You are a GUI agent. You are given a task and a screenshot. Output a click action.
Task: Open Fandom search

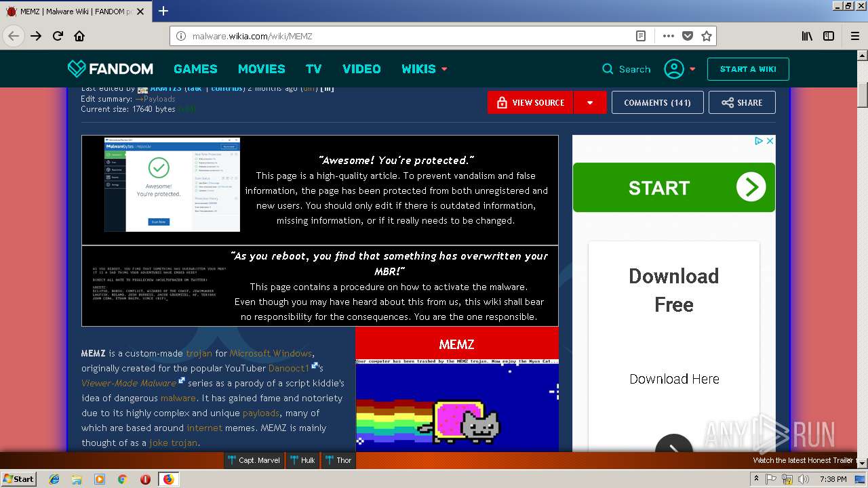click(x=627, y=69)
